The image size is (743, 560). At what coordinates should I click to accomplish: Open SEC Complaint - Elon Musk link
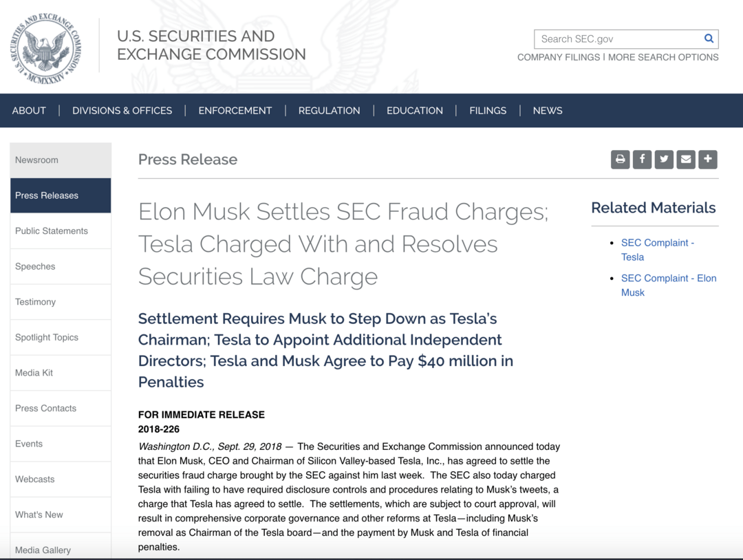669,286
